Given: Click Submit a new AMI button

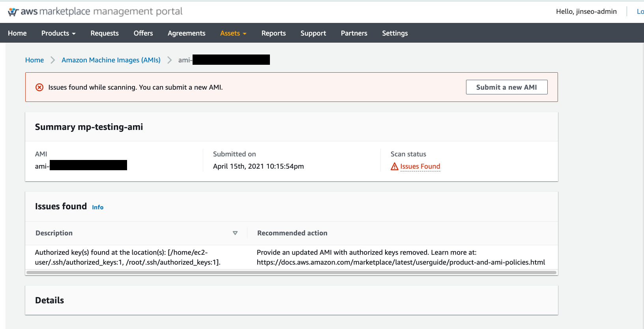Looking at the screenshot, I should [x=507, y=87].
